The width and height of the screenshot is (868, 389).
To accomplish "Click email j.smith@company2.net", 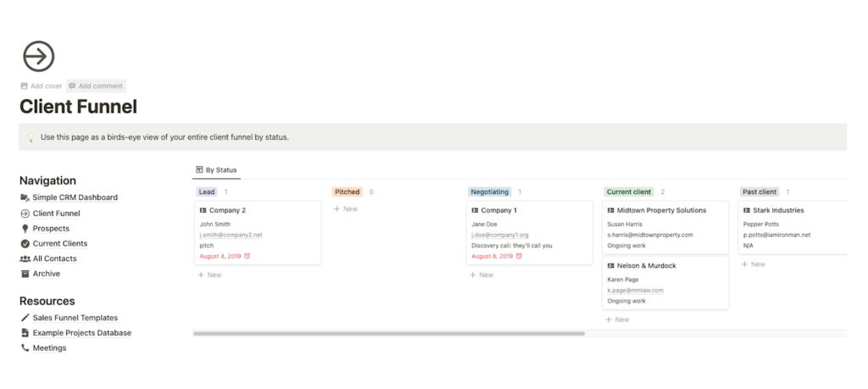I will pos(231,235).
